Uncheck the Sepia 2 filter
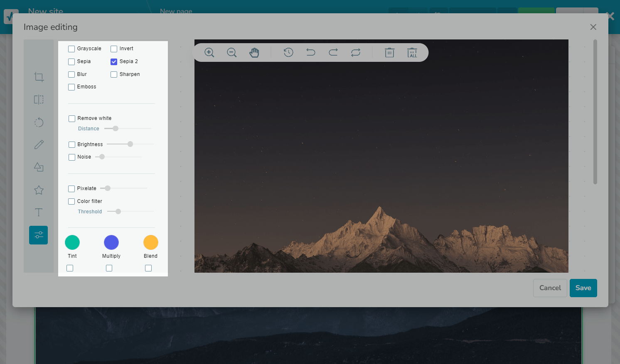620x364 pixels. pos(114,62)
